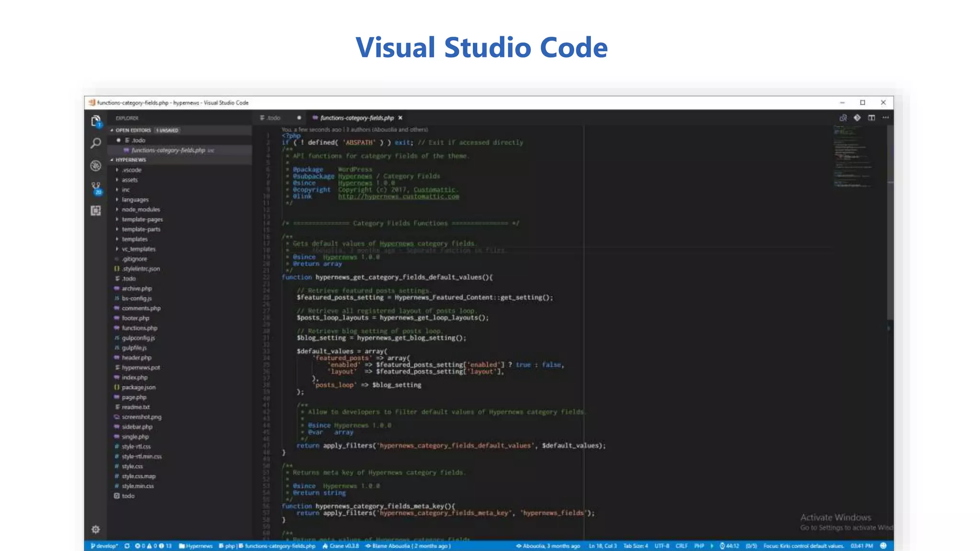
Task: Click the develop branch in status bar
Action: (x=105, y=546)
